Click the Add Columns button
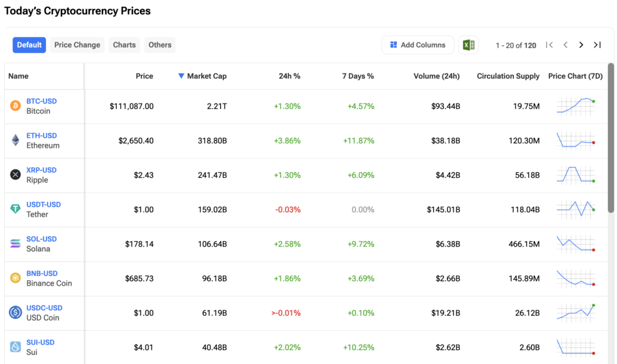 tap(418, 45)
